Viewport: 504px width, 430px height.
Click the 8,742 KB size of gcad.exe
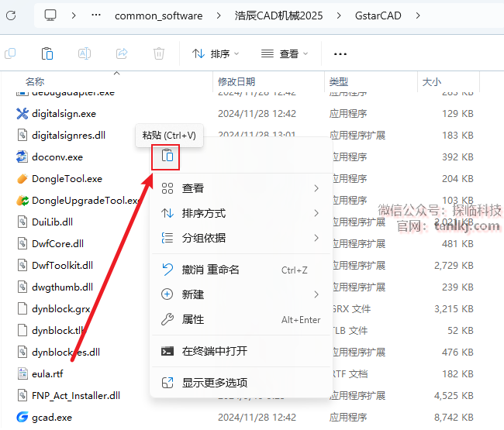point(454,417)
